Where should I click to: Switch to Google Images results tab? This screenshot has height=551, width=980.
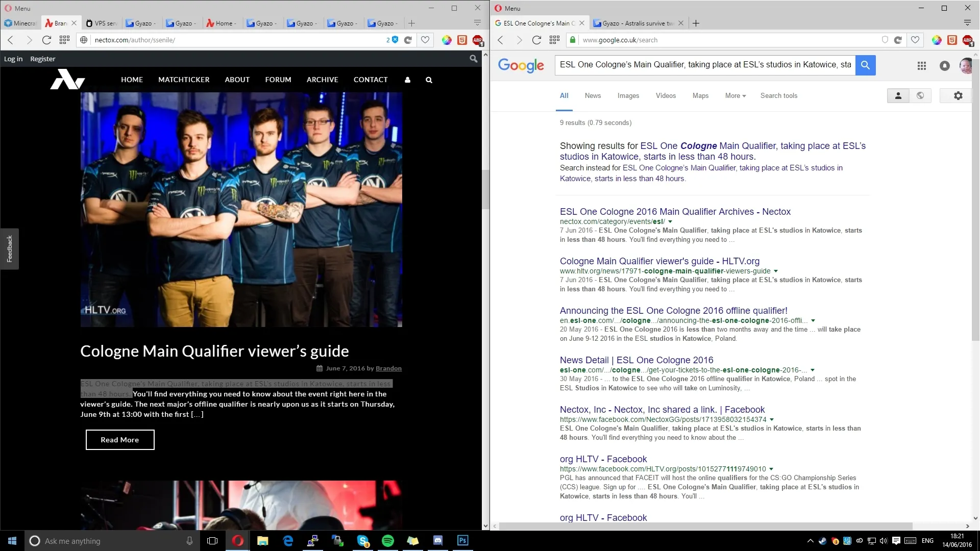[x=628, y=96]
